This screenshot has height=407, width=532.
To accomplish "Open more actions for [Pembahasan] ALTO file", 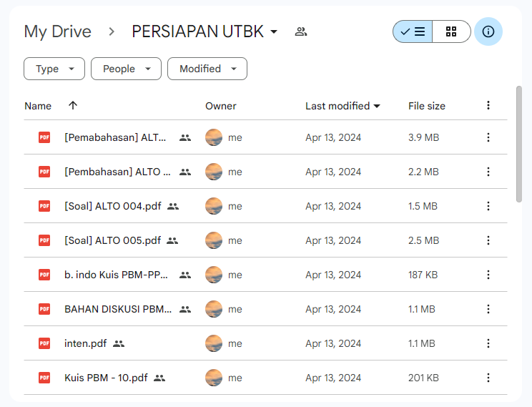I will pos(488,172).
